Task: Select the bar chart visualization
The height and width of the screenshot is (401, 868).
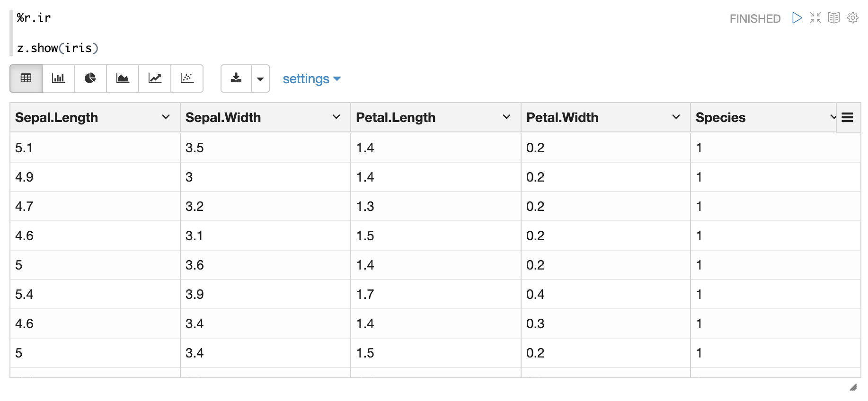Action: pos(58,78)
